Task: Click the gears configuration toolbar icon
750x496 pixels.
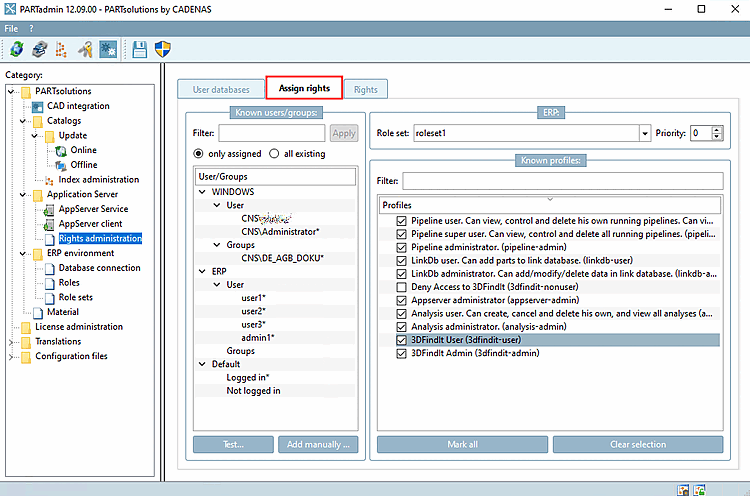Action: pyautogui.click(x=108, y=49)
